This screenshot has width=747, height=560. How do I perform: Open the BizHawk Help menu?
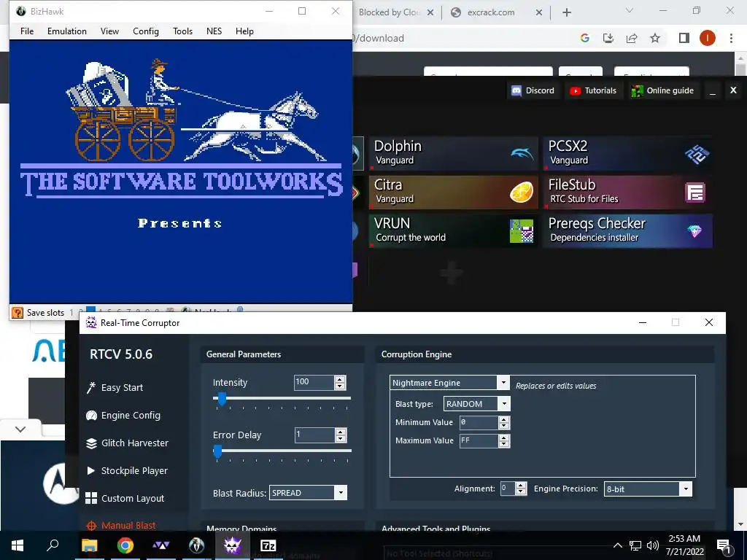click(x=244, y=31)
